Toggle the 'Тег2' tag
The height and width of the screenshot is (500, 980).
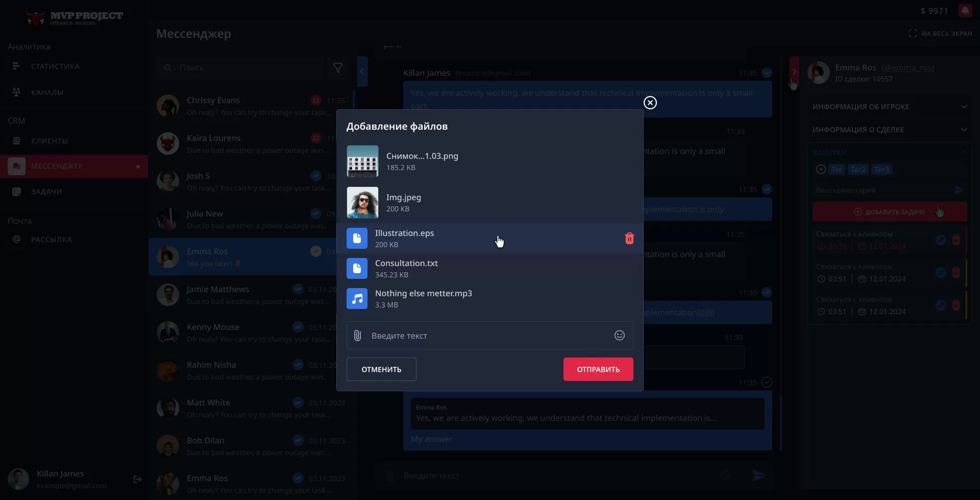[x=858, y=169]
